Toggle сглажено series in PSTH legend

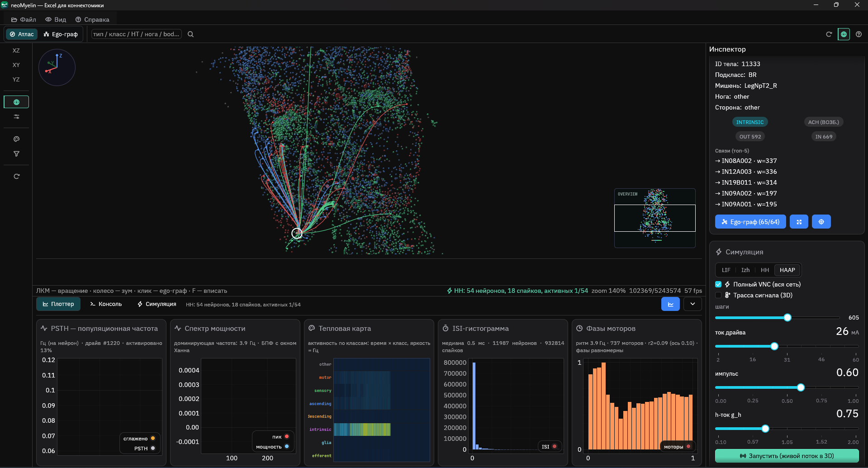(139, 439)
